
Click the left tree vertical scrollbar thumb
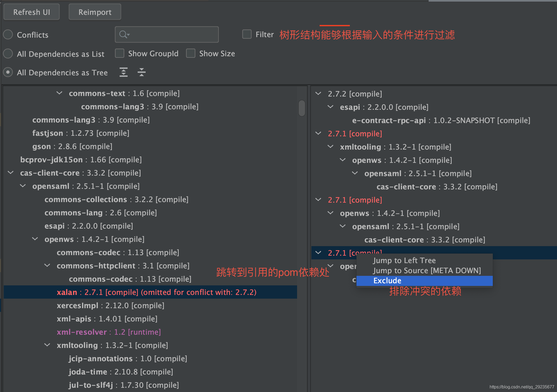302,108
